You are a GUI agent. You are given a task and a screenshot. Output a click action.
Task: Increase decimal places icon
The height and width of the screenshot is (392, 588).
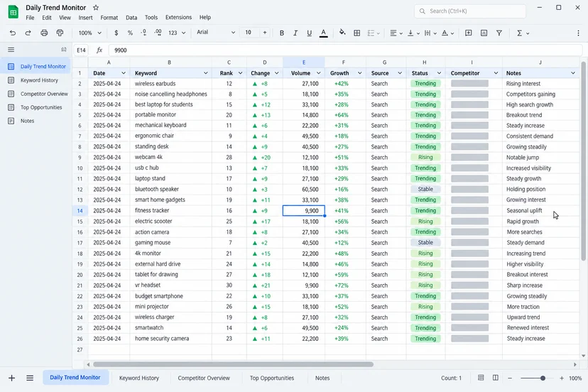click(x=158, y=33)
